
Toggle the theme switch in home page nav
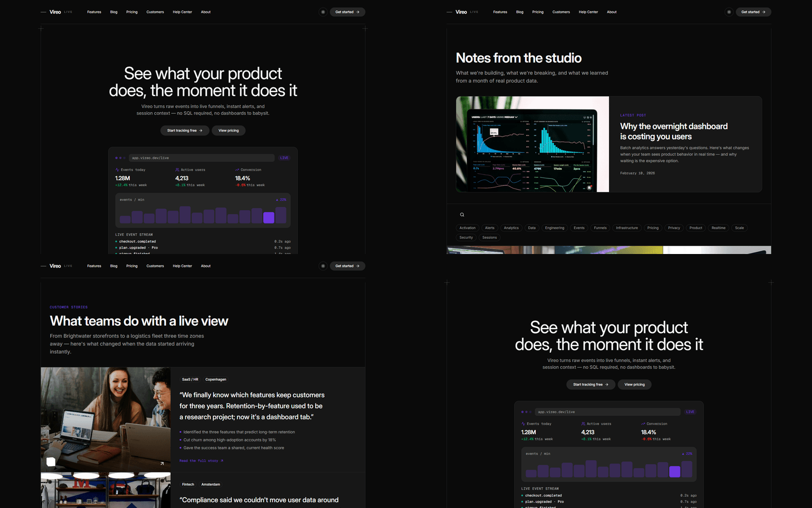pos(323,12)
